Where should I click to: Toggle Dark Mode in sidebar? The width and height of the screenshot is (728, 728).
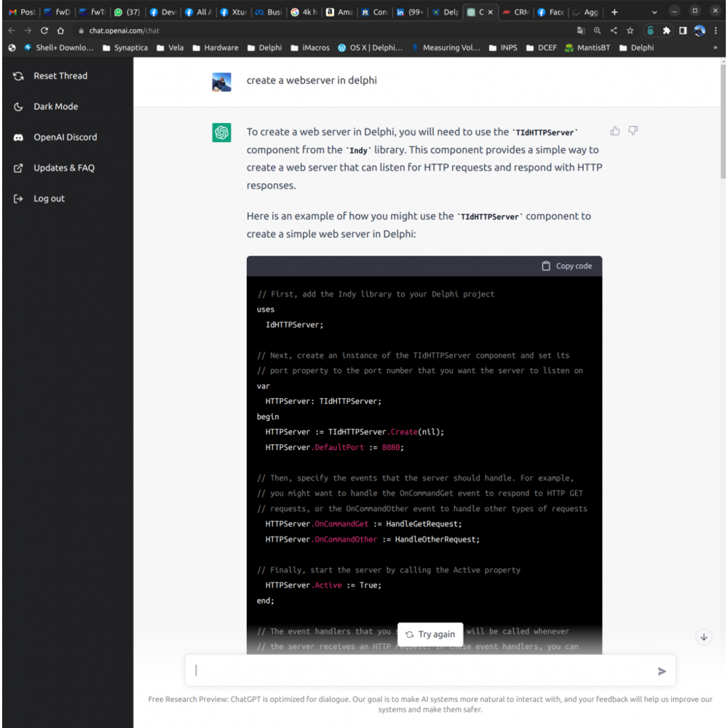(55, 106)
